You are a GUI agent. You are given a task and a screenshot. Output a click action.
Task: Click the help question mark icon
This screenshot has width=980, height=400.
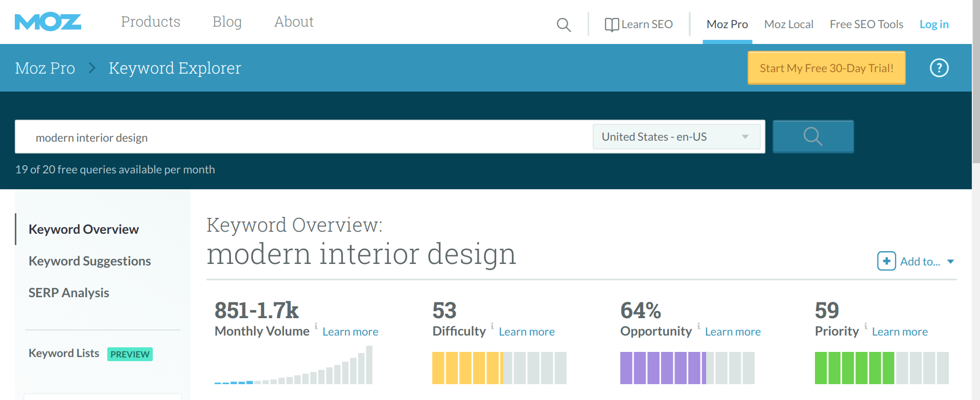click(939, 68)
